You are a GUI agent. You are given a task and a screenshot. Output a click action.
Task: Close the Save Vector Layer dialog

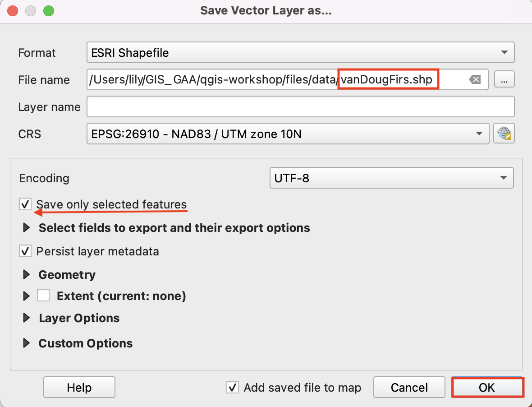[14, 10]
